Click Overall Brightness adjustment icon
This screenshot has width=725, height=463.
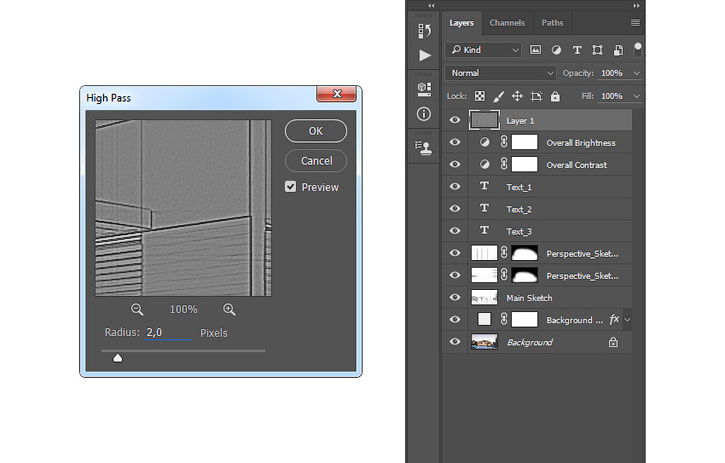coord(484,142)
